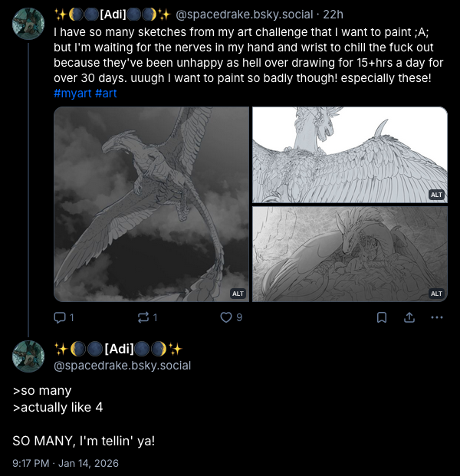This screenshot has height=476, width=460.
Task: Bookmark the post with the bookmark icon
Action: click(x=382, y=317)
